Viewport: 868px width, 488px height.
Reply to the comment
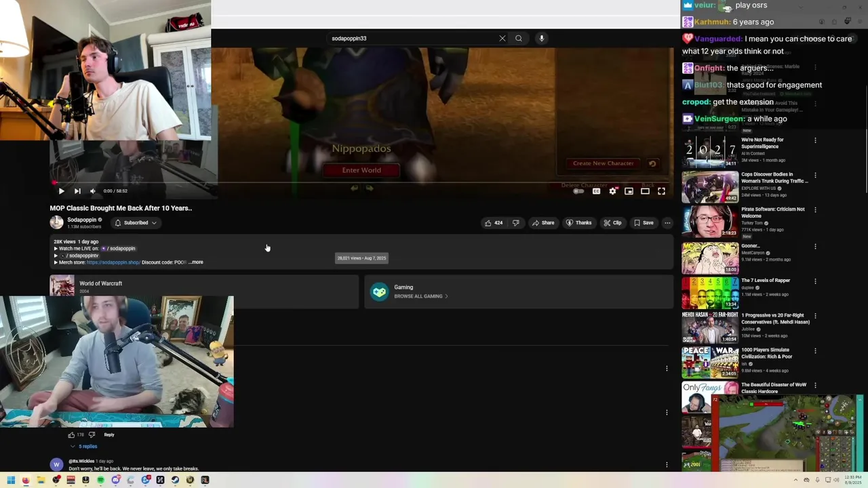pyautogui.click(x=109, y=434)
